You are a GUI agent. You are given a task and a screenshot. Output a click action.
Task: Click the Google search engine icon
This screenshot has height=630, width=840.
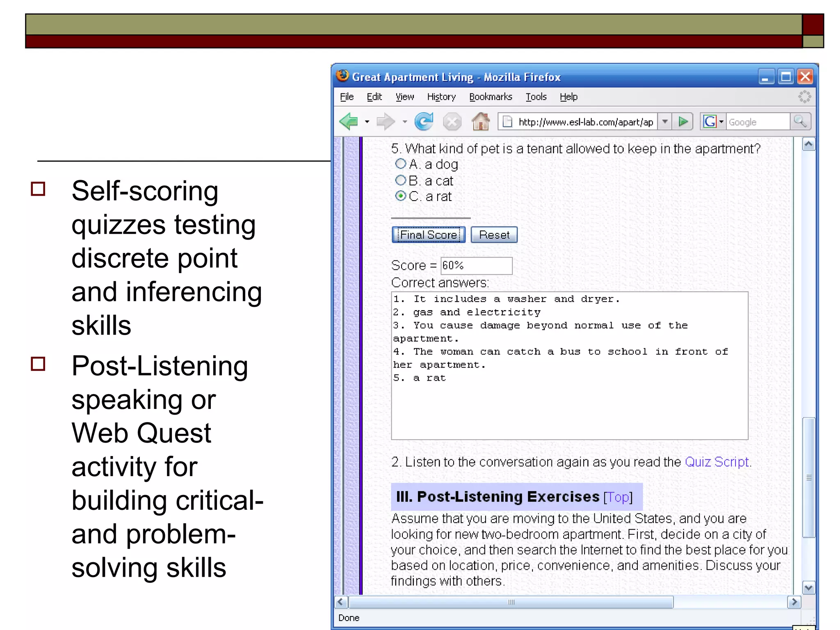709,122
